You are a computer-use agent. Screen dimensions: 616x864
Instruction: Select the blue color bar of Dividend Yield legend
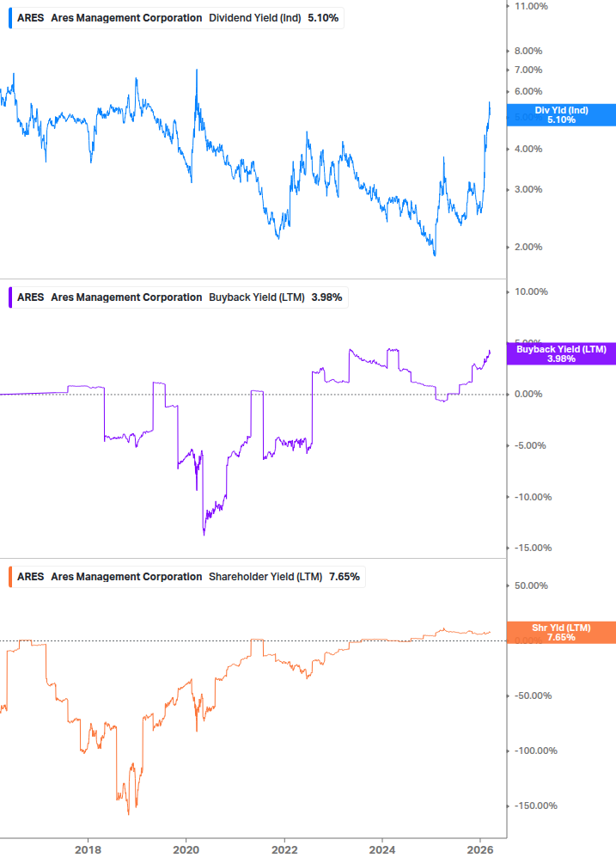coord(10,18)
